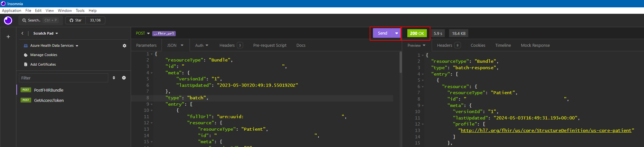
Task: Open the JSON body type dropdown
Action: pyautogui.click(x=175, y=45)
